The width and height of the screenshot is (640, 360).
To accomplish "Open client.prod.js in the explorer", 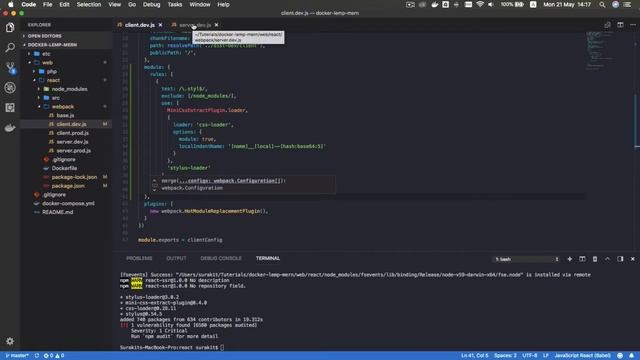I will (x=73, y=133).
